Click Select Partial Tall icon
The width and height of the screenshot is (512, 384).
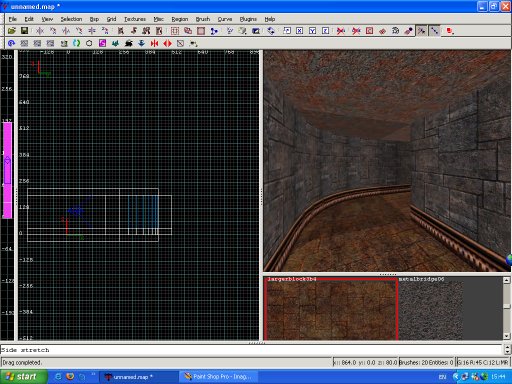tap(146, 31)
